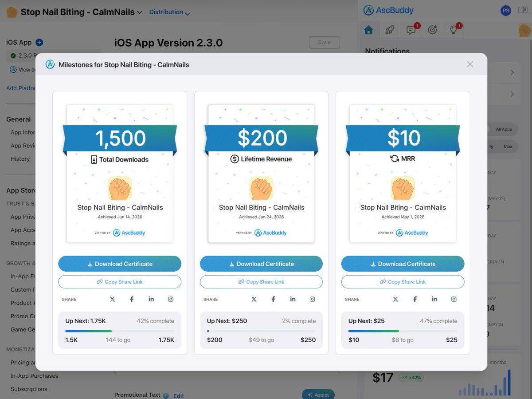Open AscBuddy goals target tab

[433, 30]
